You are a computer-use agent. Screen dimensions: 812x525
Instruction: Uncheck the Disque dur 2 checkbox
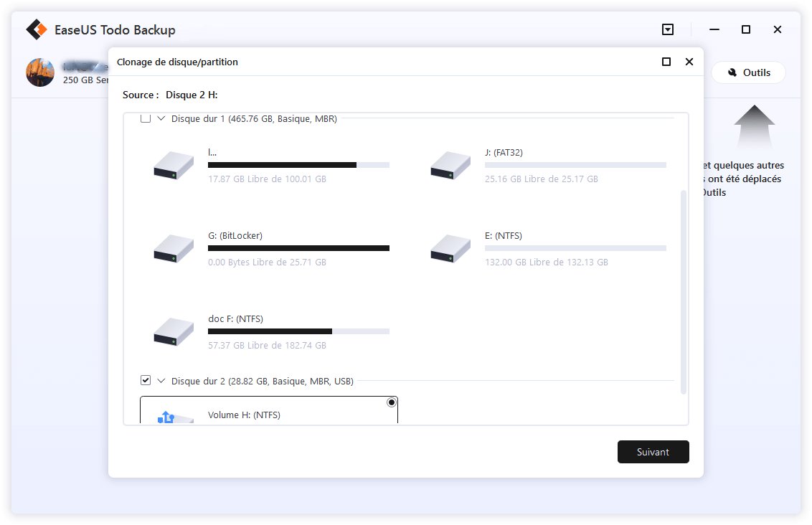click(146, 381)
